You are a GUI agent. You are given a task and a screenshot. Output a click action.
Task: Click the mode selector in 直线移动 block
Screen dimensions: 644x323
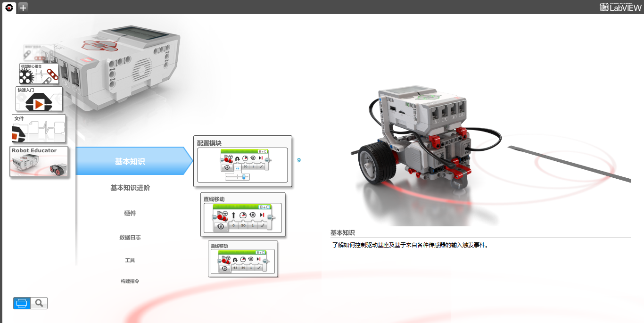[x=220, y=226]
